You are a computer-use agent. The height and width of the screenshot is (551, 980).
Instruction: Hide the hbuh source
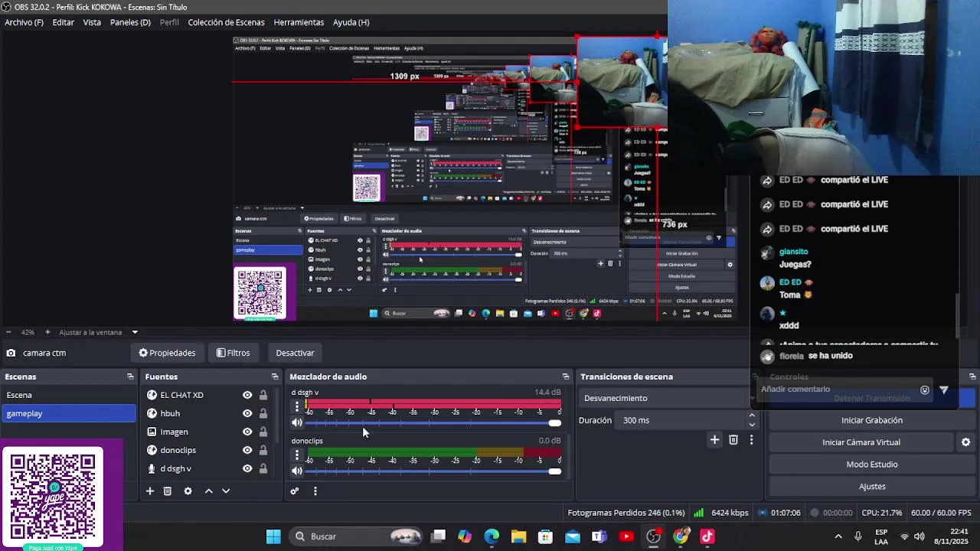tap(247, 413)
